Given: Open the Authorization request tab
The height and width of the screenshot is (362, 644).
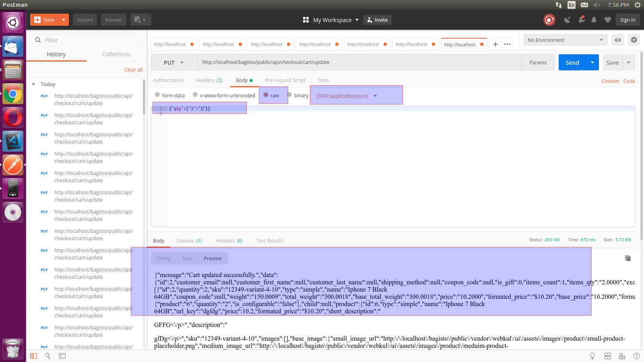Looking at the screenshot, I should click(x=168, y=80).
